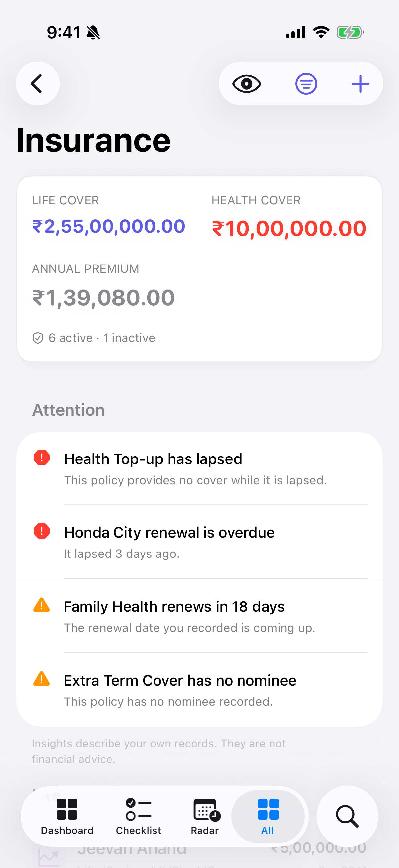Tap the 6 active 1 inactive status
399x868 pixels.
94,338
